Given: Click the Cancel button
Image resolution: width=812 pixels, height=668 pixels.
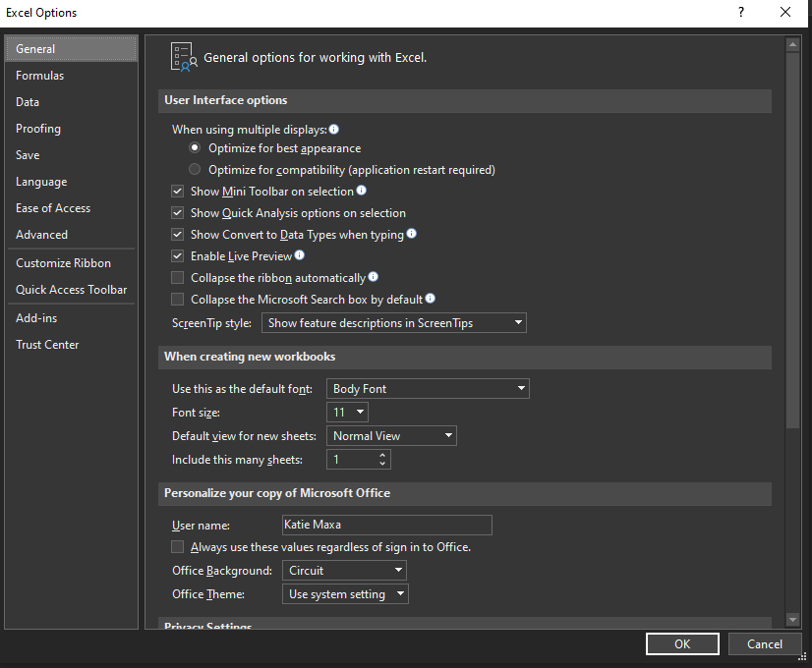Looking at the screenshot, I should tap(765, 643).
